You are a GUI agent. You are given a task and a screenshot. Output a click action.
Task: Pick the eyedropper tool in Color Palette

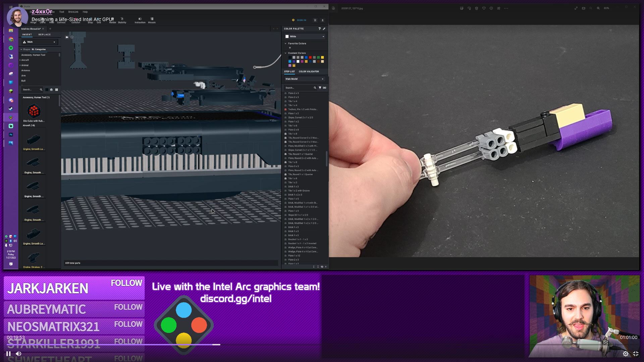324,29
